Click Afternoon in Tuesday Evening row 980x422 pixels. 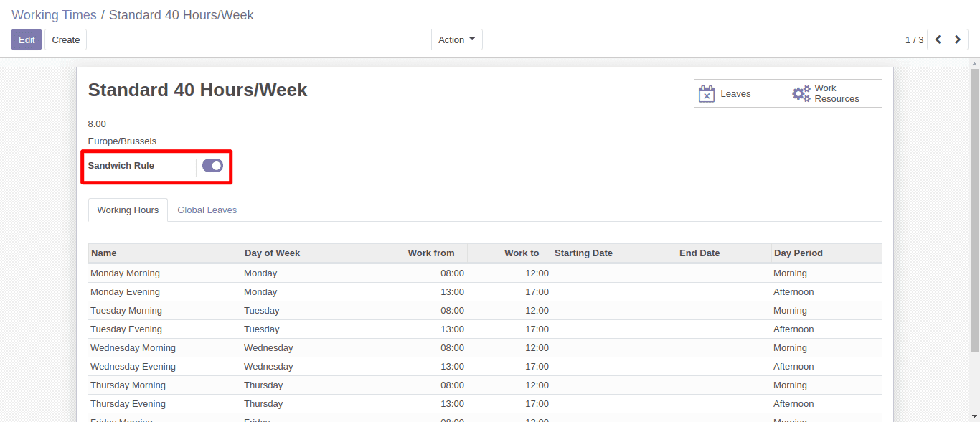[x=793, y=329]
